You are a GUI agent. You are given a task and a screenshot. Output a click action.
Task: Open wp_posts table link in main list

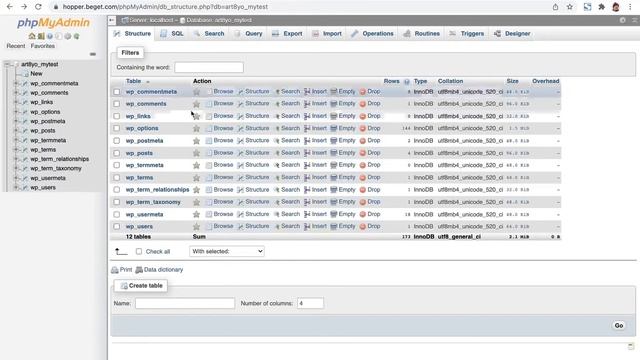tap(139, 153)
